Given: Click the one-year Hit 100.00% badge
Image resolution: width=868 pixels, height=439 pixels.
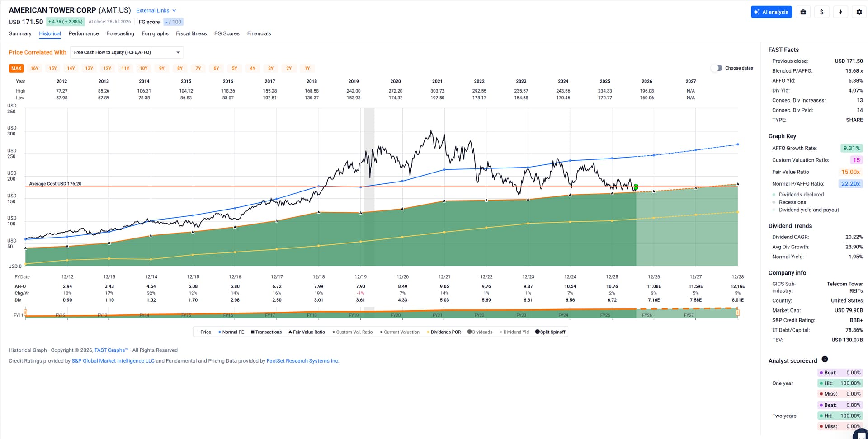Looking at the screenshot, I should point(840,383).
